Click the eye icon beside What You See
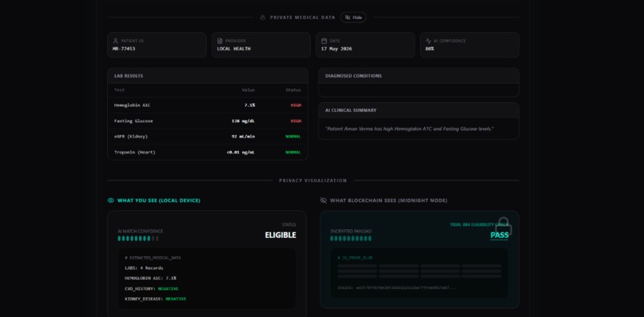Screen dimensions: 644x317 point(110,200)
